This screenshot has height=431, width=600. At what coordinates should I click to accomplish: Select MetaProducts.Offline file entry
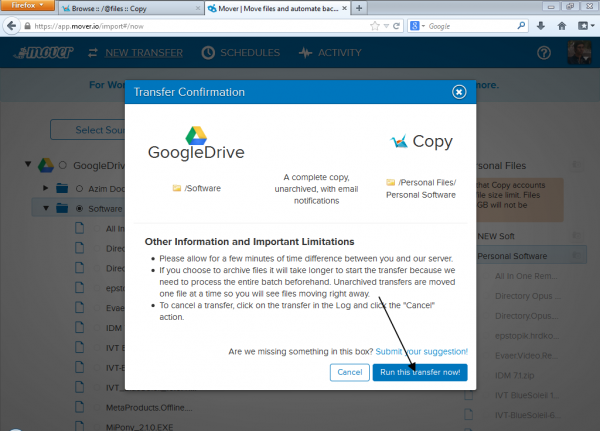point(149,408)
